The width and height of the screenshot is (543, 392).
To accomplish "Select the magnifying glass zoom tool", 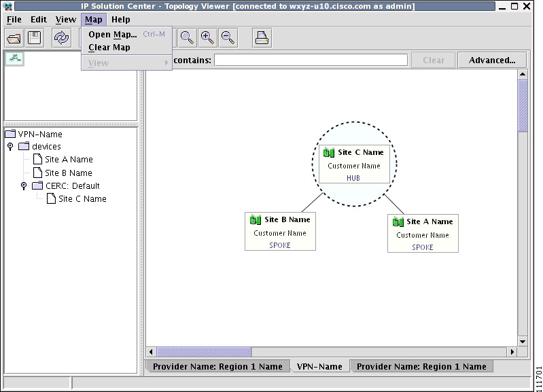I will tap(187, 38).
